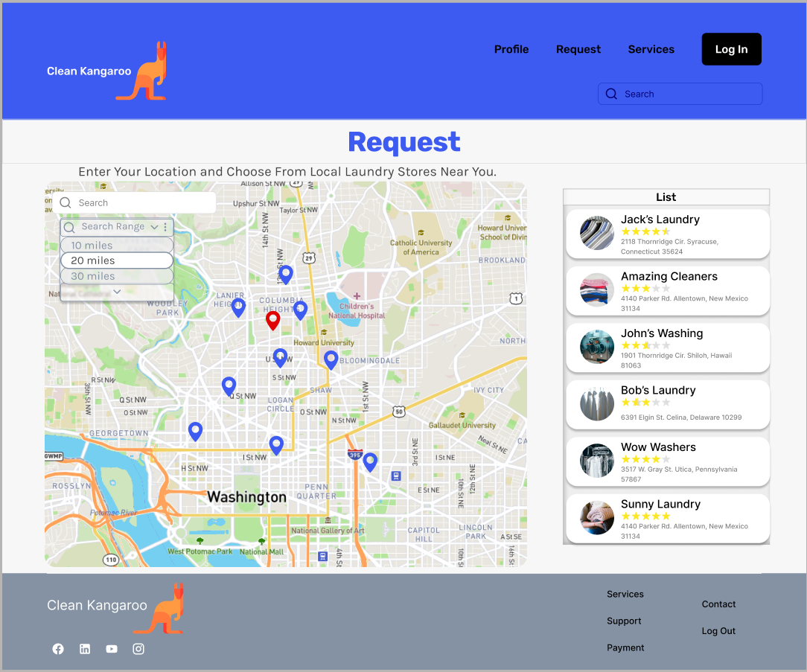Click the blue pin near U St NW
Viewport: 807px width, 672px height.
(280, 358)
